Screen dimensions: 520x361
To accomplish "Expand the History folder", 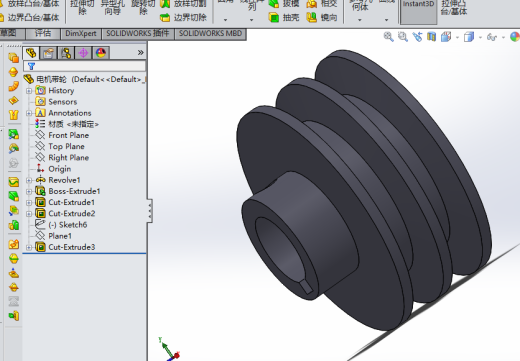I will click(x=29, y=91).
